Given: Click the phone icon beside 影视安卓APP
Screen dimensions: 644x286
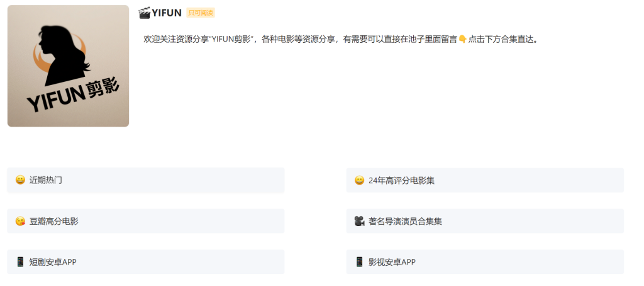Looking at the screenshot, I should (x=359, y=261).
